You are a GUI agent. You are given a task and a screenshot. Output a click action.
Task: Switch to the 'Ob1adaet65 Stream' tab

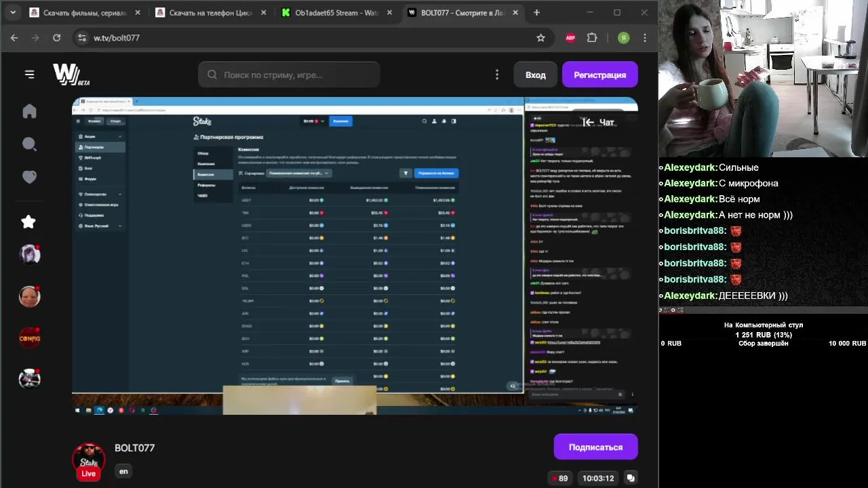(336, 12)
